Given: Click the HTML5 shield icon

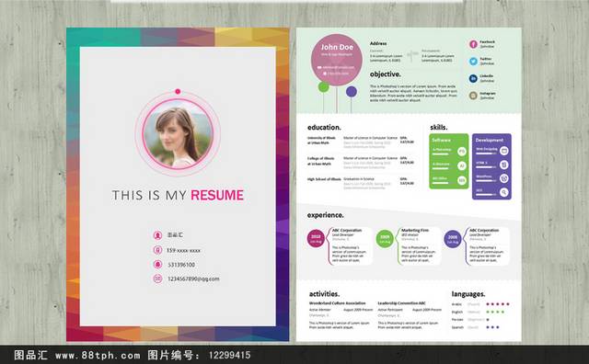Looking at the screenshot, I should point(504,165).
